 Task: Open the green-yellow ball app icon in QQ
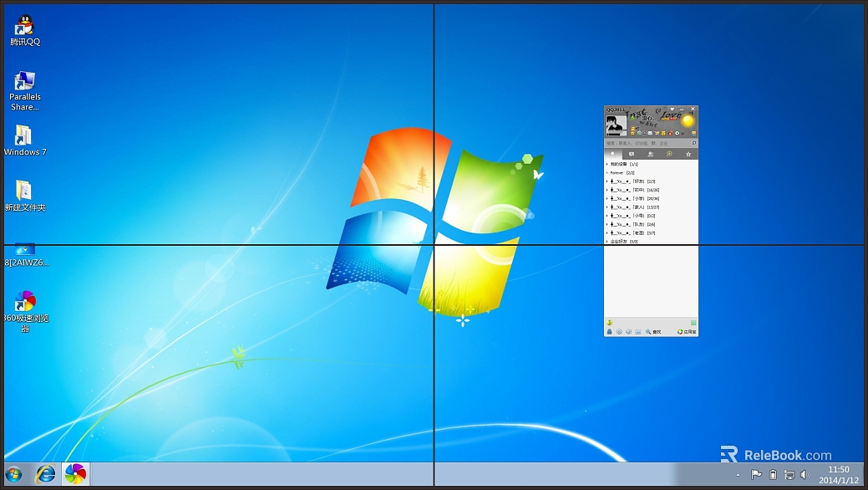[610, 323]
